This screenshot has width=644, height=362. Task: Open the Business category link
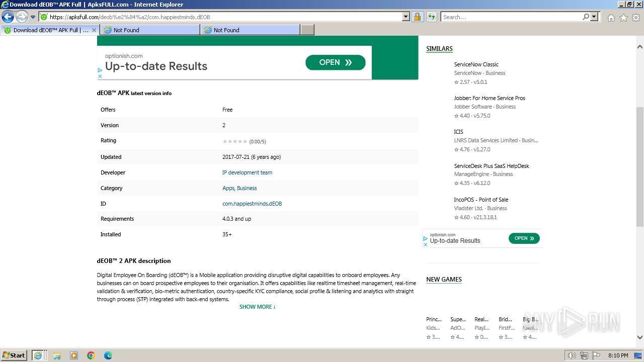(247, 188)
